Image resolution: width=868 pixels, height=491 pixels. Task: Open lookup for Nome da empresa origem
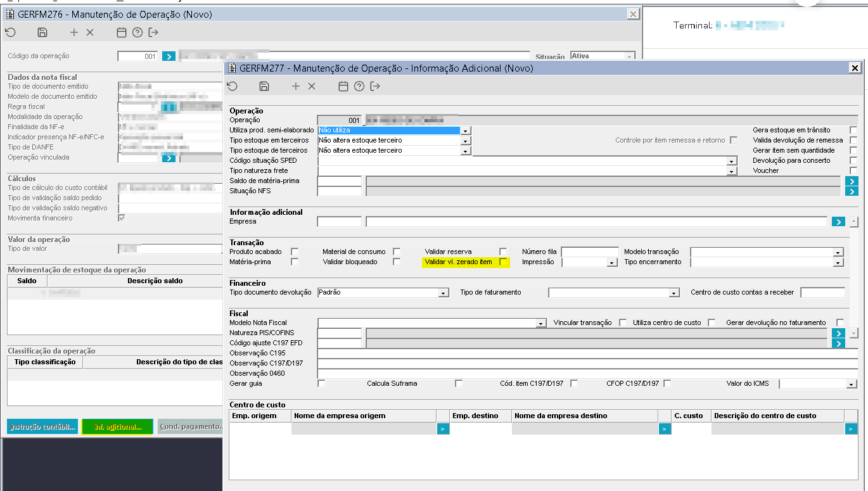tap(442, 429)
